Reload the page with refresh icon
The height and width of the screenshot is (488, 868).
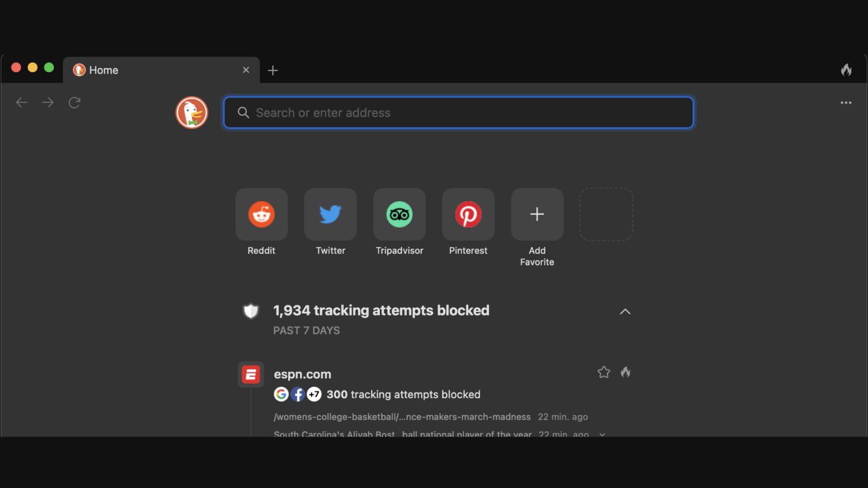[x=75, y=102]
